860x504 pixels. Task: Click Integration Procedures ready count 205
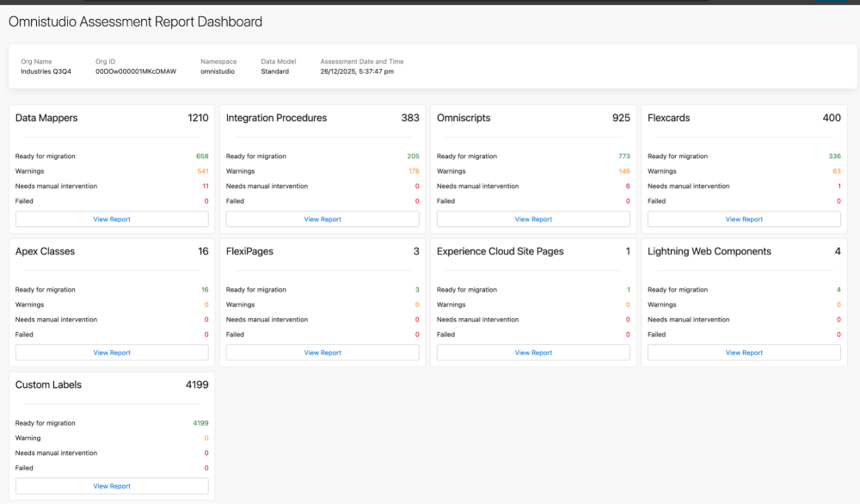(x=413, y=157)
